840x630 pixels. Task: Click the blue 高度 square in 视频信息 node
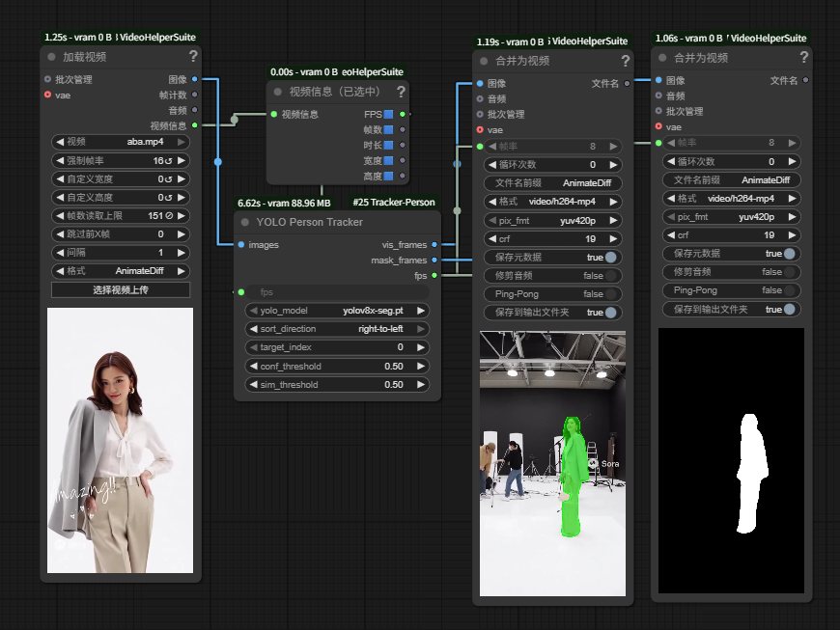(x=388, y=176)
